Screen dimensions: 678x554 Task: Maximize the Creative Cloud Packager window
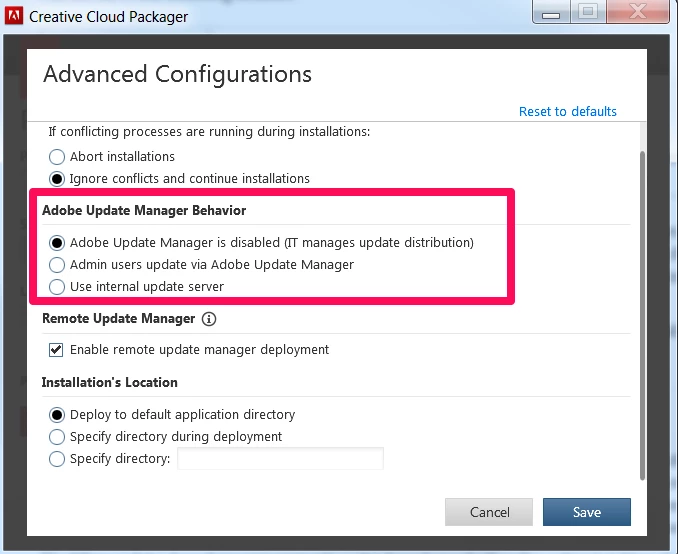tap(588, 12)
